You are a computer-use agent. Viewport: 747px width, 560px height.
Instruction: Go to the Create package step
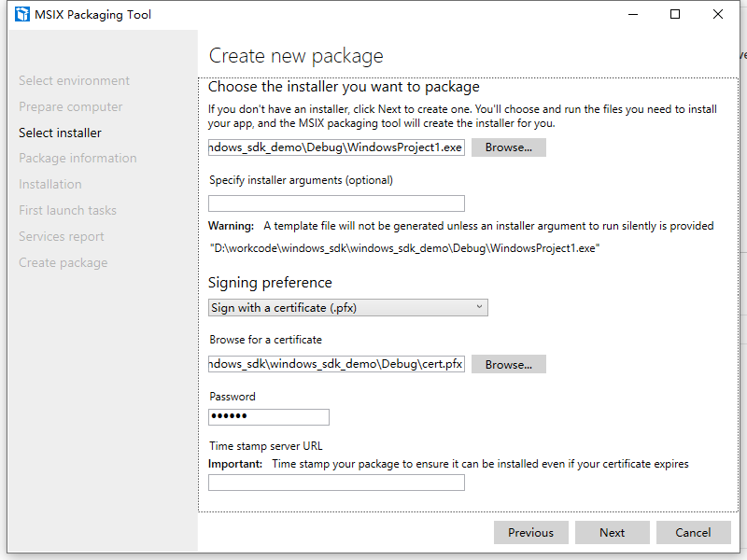(63, 263)
